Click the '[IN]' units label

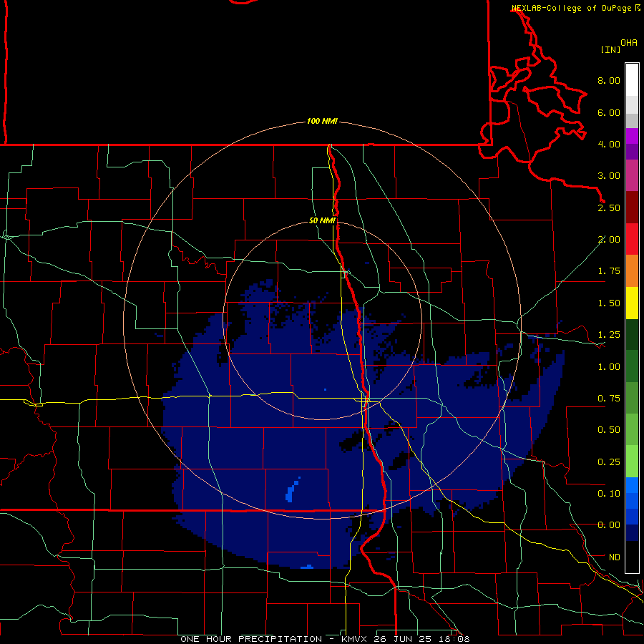tap(610, 49)
